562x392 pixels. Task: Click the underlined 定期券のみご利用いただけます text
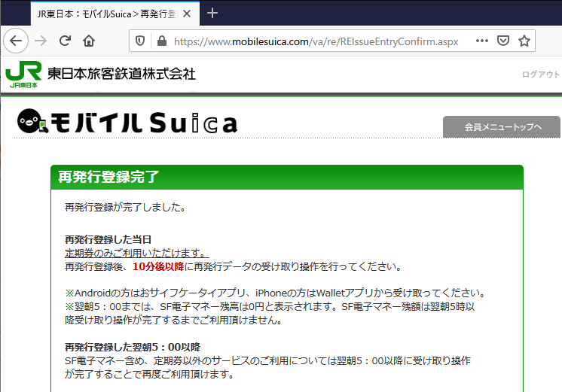click(136, 253)
